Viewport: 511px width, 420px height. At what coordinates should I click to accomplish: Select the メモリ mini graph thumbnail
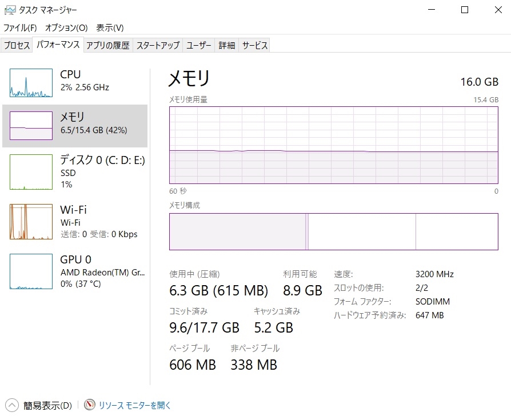31,126
